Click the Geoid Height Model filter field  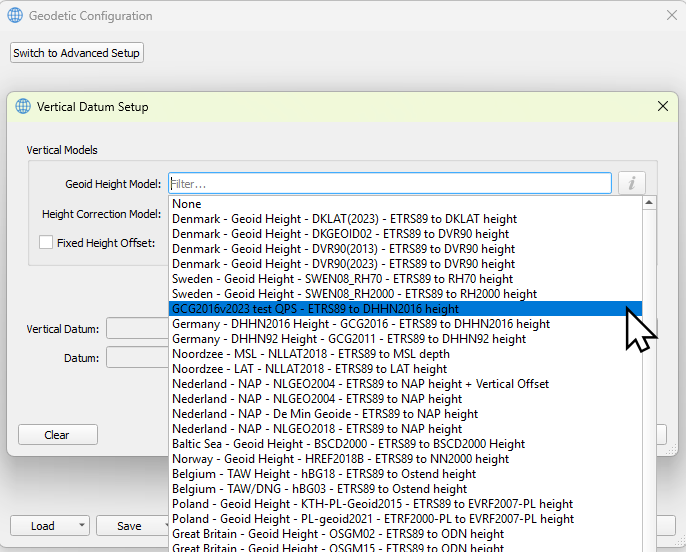[389, 184]
